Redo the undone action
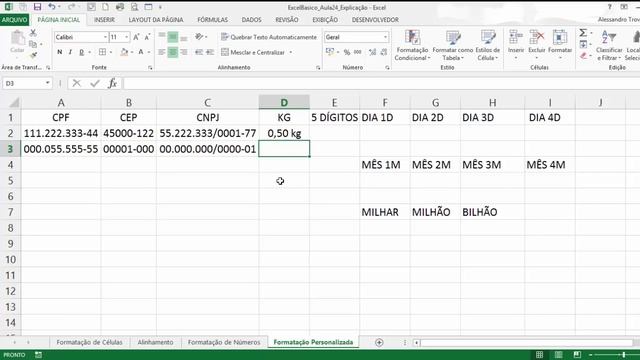 [x=71, y=7]
